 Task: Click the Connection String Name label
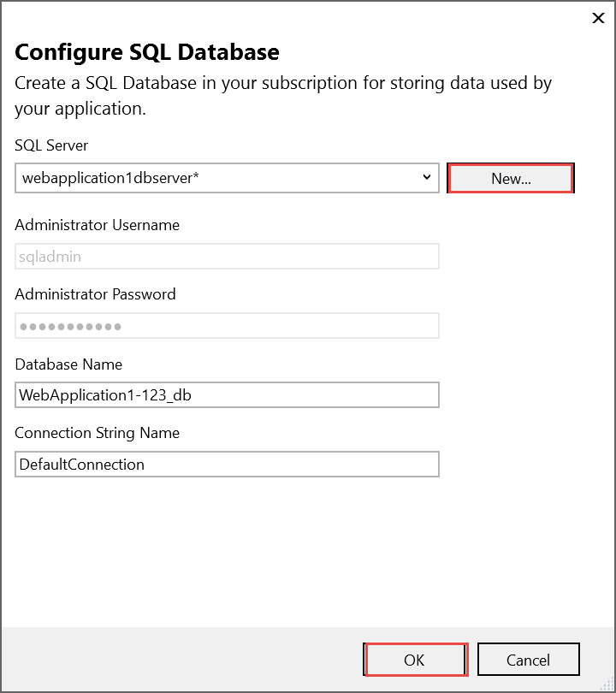[97, 433]
